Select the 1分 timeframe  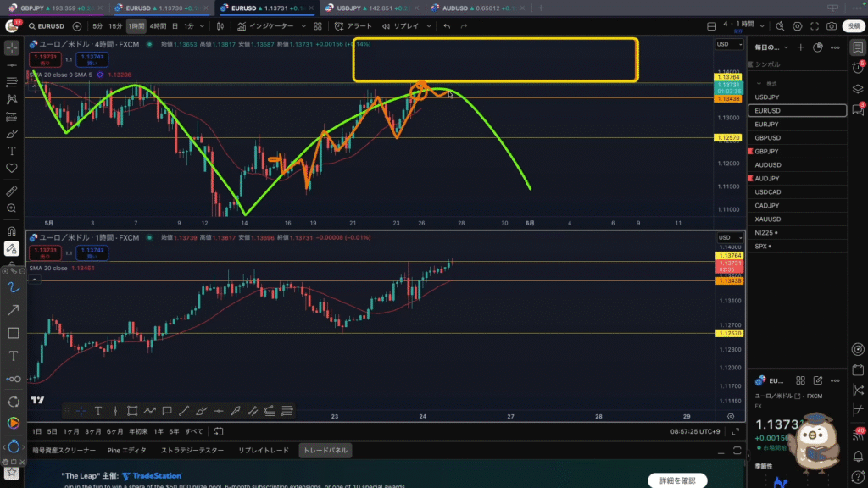(x=189, y=26)
